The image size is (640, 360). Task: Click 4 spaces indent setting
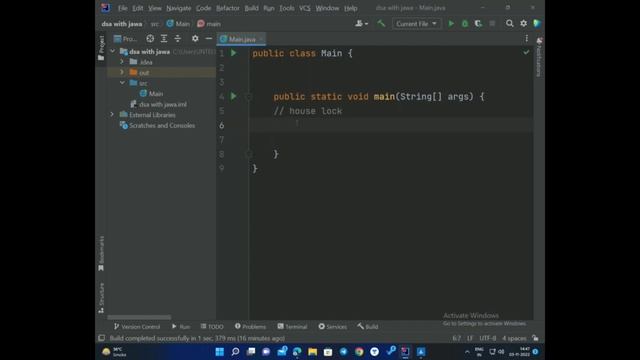[514, 338]
